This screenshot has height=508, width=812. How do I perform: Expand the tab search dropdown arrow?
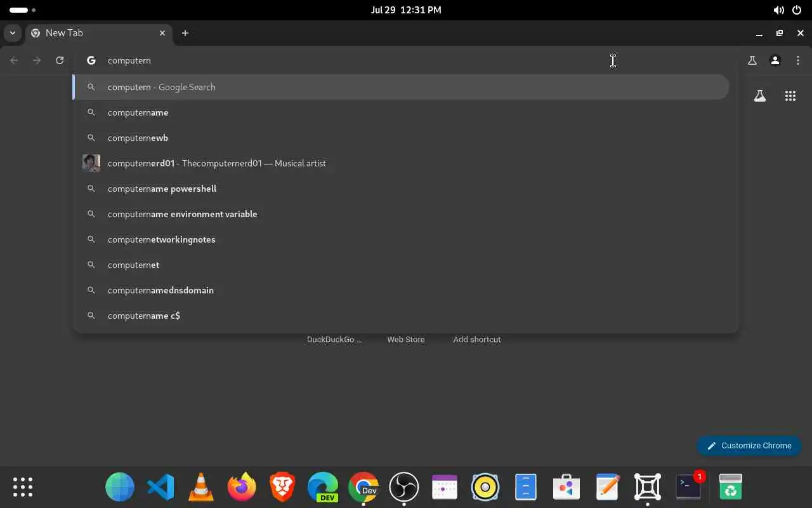pyautogui.click(x=13, y=33)
